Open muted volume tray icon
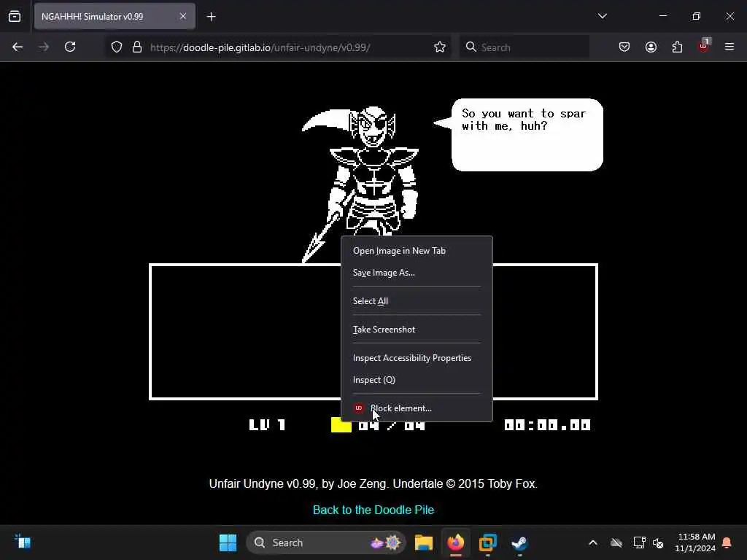 tap(658, 542)
